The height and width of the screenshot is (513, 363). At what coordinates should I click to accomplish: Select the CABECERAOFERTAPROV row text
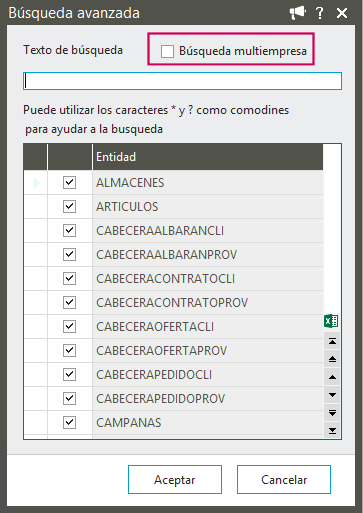point(161,351)
